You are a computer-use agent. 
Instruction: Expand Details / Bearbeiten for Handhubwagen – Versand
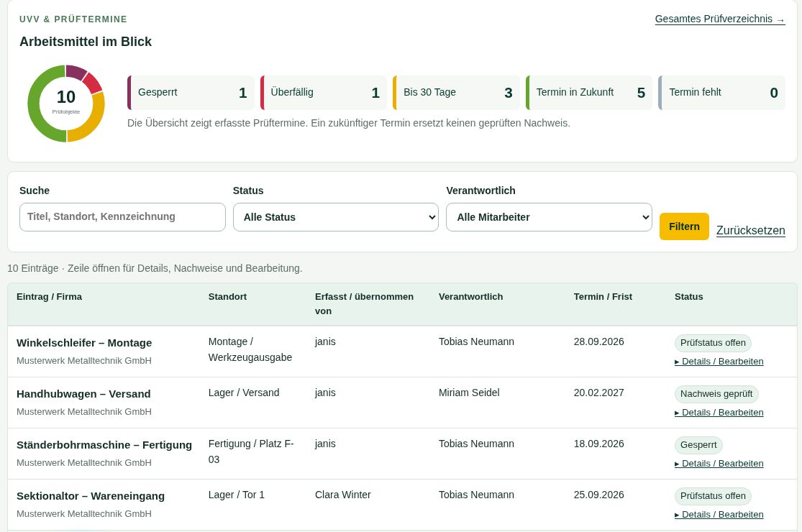click(x=719, y=413)
